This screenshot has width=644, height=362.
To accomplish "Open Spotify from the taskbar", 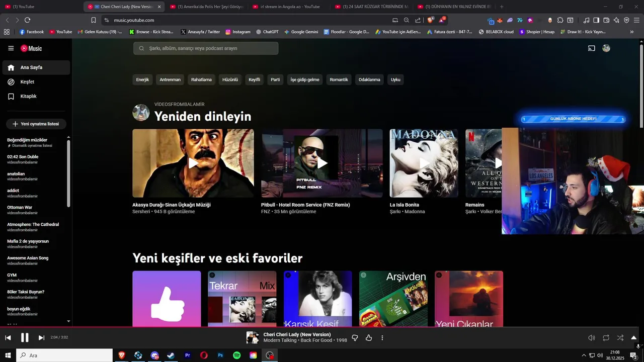I will 237,355.
